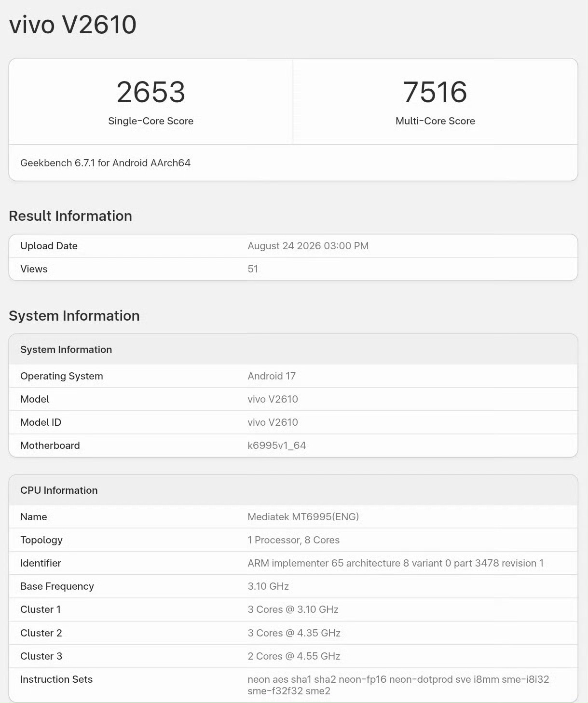The image size is (588, 703).
Task: Click the 'Instruction Sets' row label
Action: (56, 679)
